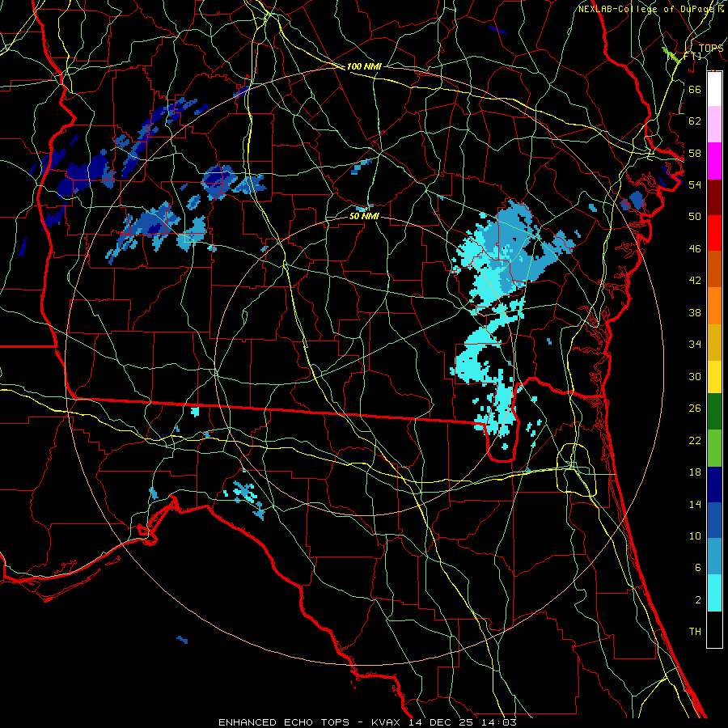Click the light green legend swatch
728x728 pixels.
click(x=714, y=448)
